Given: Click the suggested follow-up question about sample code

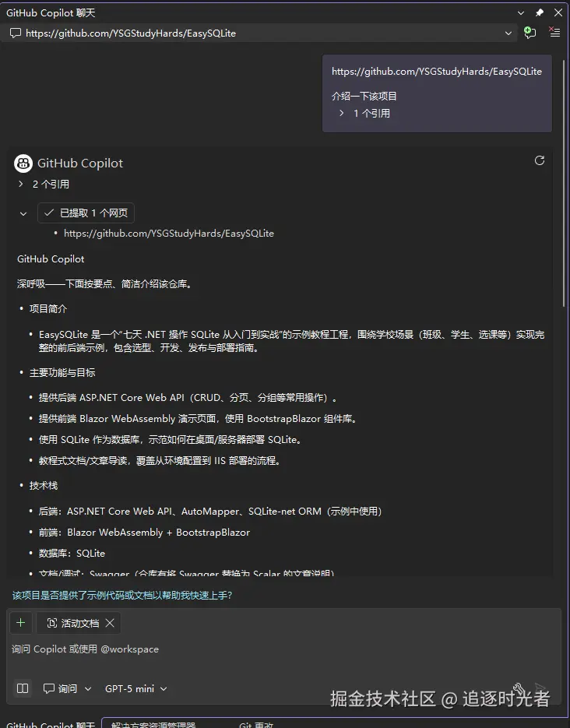Looking at the screenshot, I should pos(122,595).
